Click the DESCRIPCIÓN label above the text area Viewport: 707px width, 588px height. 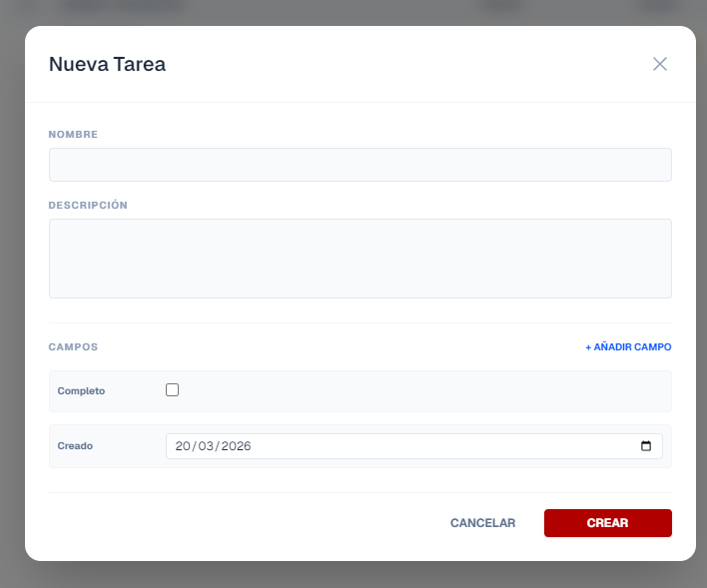[88, 205]
